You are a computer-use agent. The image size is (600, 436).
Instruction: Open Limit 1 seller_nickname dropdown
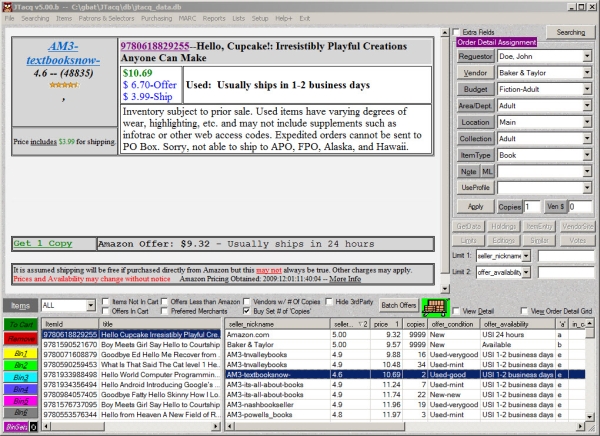(526, 256)
